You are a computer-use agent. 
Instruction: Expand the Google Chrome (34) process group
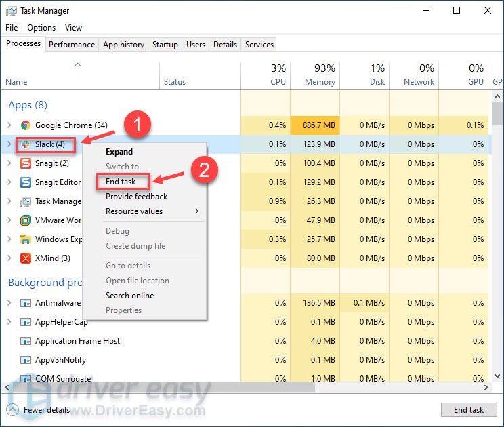pyautogui.click(x=9, y=125)
